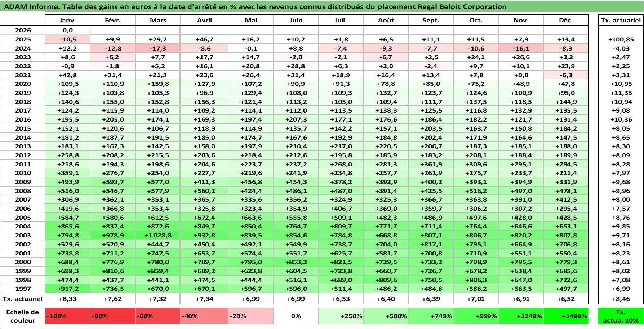Screen dimensions: 644x329
Task: Click the +220,5 cell in 2013
Action: (386, 146)
